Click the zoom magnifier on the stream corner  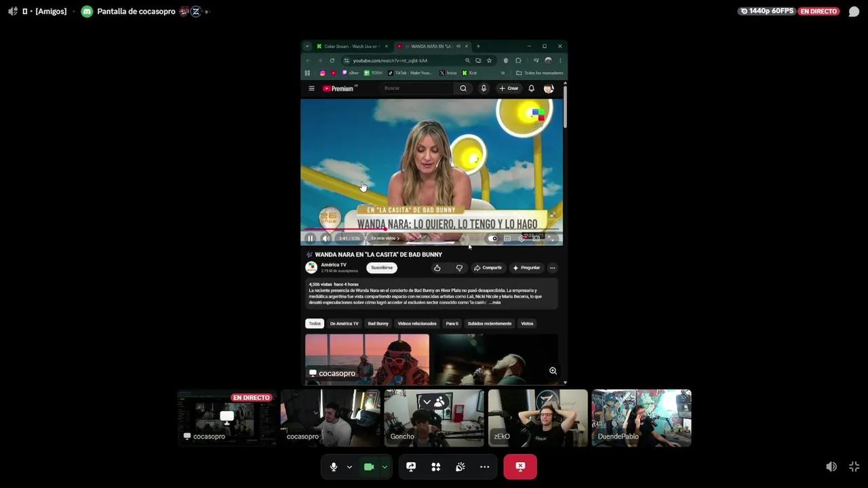tap(553, 371)
